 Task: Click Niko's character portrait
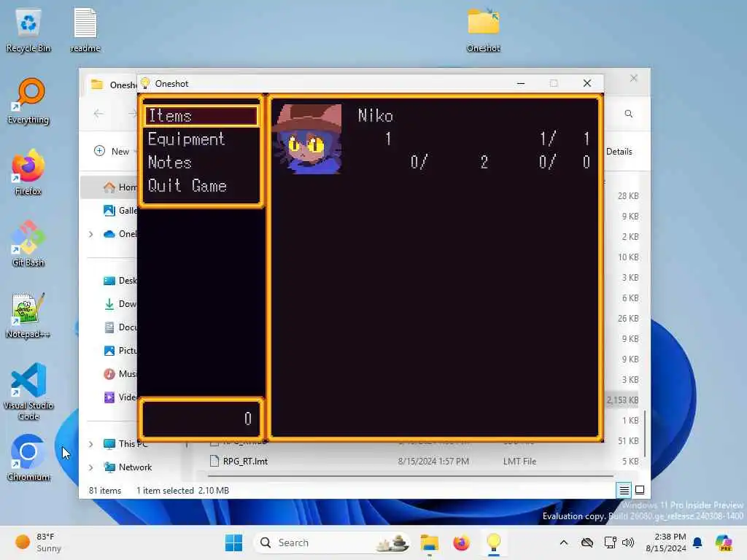click(x=307, y=139)
